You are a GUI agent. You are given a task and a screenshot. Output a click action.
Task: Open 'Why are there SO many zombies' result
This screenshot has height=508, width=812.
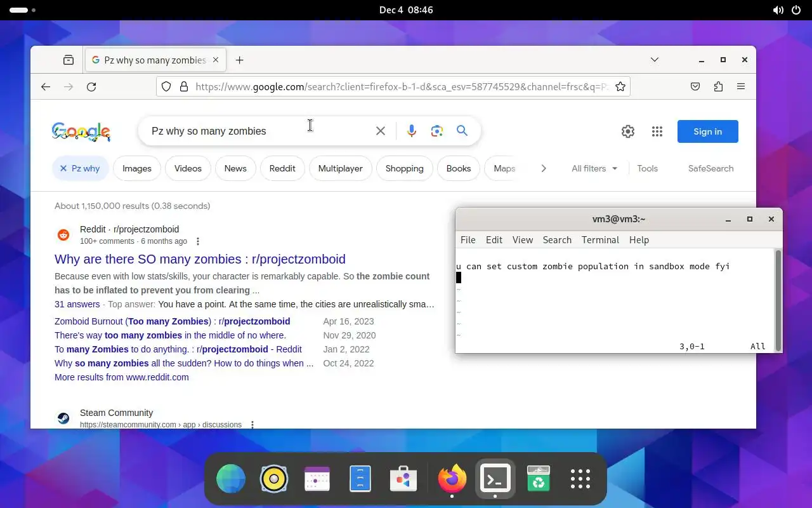tap(200, 259)
